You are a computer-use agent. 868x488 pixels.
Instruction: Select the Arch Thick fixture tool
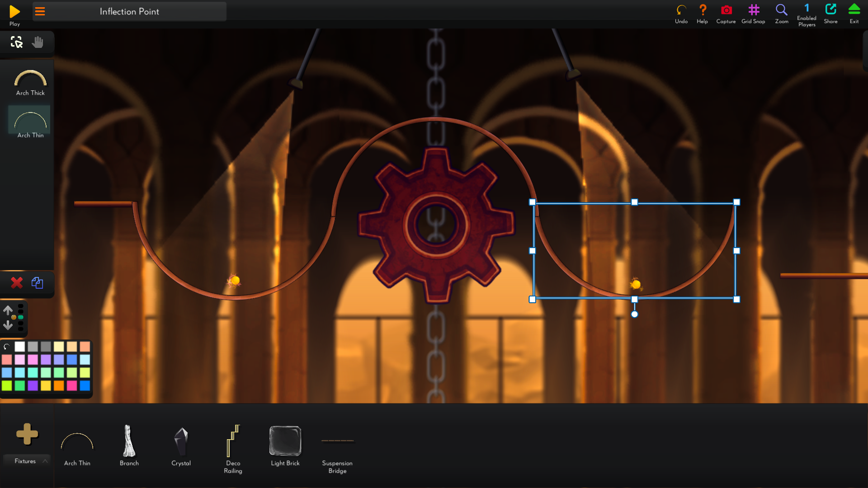(29, 80)
